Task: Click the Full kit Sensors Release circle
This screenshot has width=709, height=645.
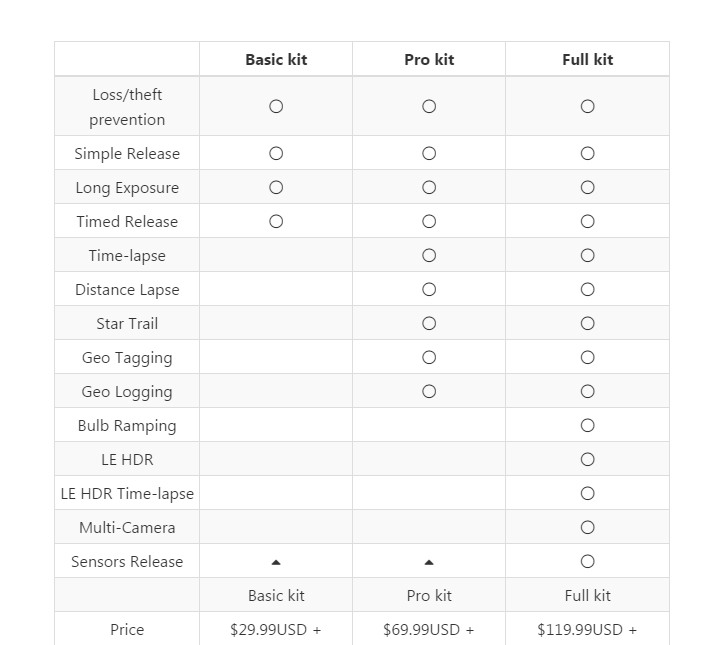Action: [587, 561]
